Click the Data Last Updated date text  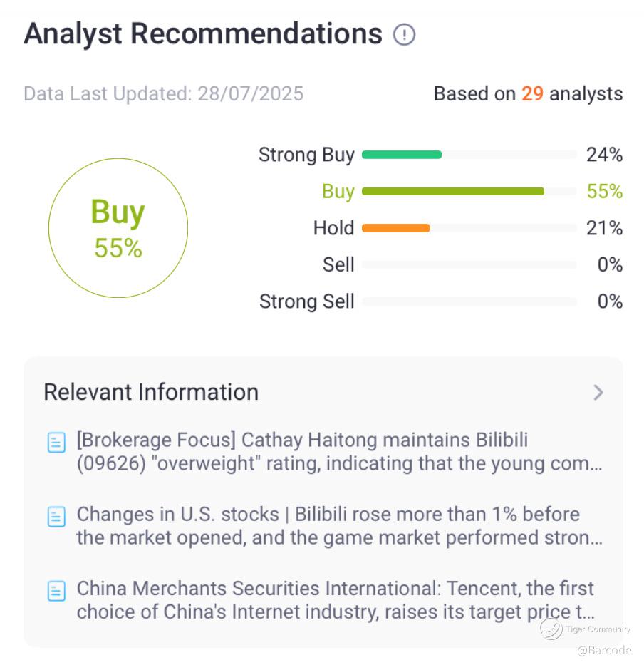(164, 93)
